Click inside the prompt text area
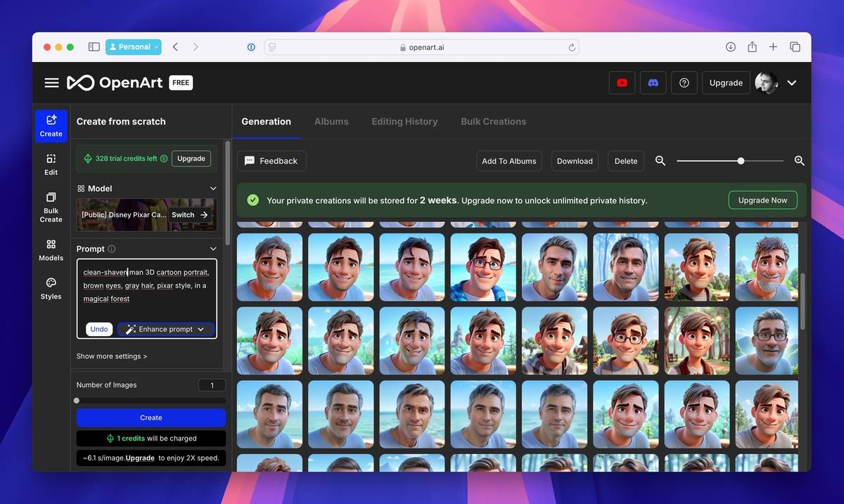Screen dimensions: 844x504 [146, 299]
